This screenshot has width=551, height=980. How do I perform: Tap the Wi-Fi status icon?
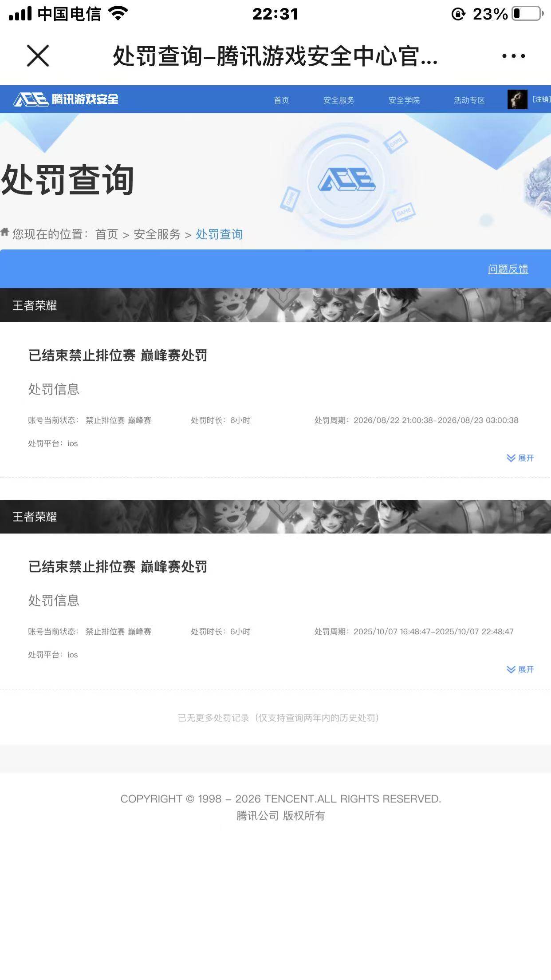point(118,13)
